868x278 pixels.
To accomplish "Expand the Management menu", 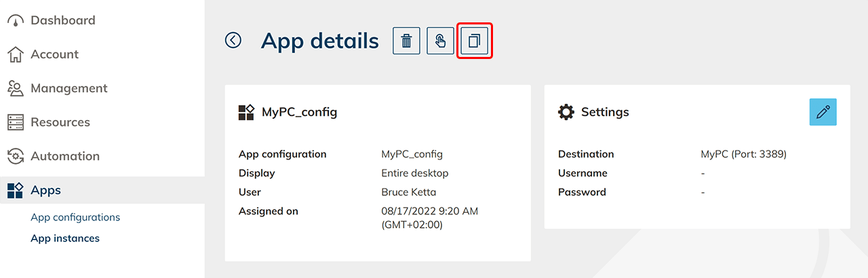I will pos(69,88).
